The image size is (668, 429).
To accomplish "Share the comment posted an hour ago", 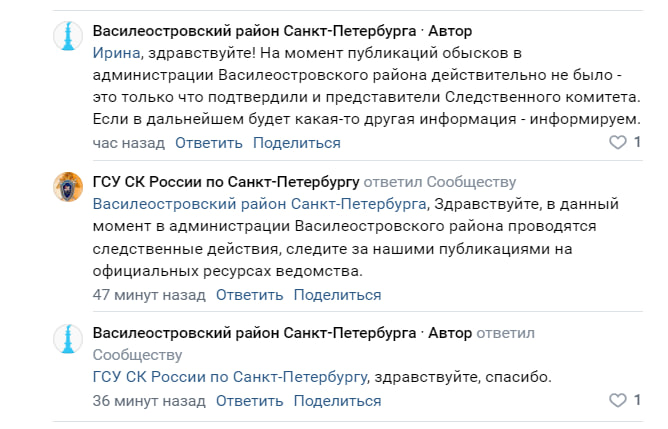I will 296,143.
